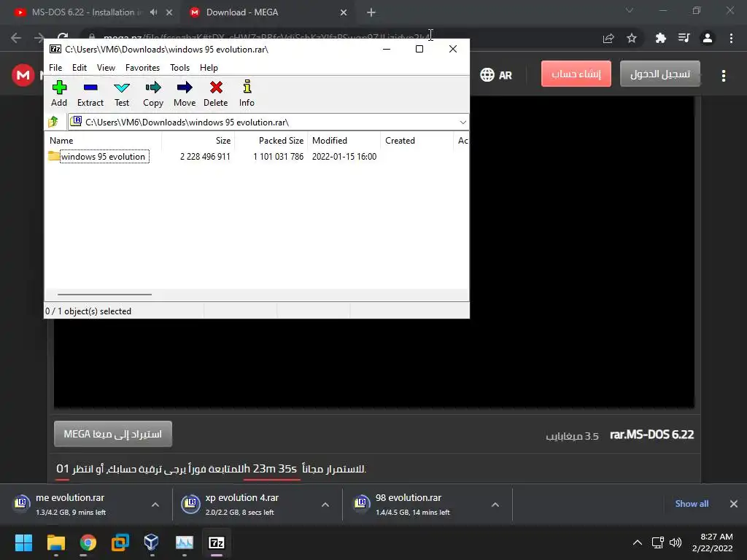
Task: Choose the Move tool in 7-Zip
Action: tap(185, 94)
